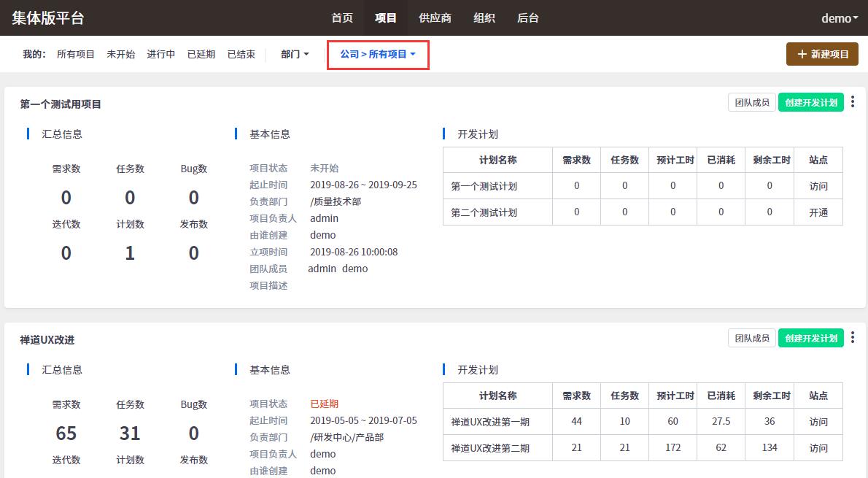Viewport: 868px width, 478px height.
Task: Click department /质量技术部
Action: point(336,201)
